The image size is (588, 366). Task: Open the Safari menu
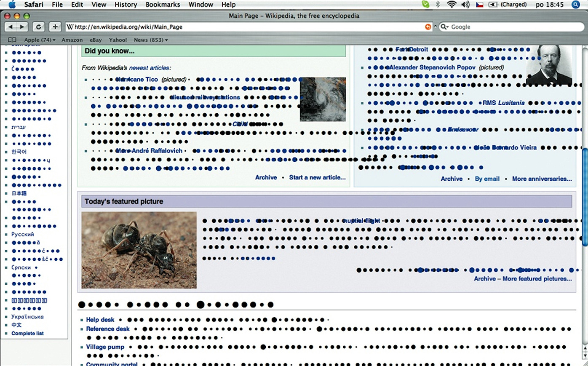[34, 5]
